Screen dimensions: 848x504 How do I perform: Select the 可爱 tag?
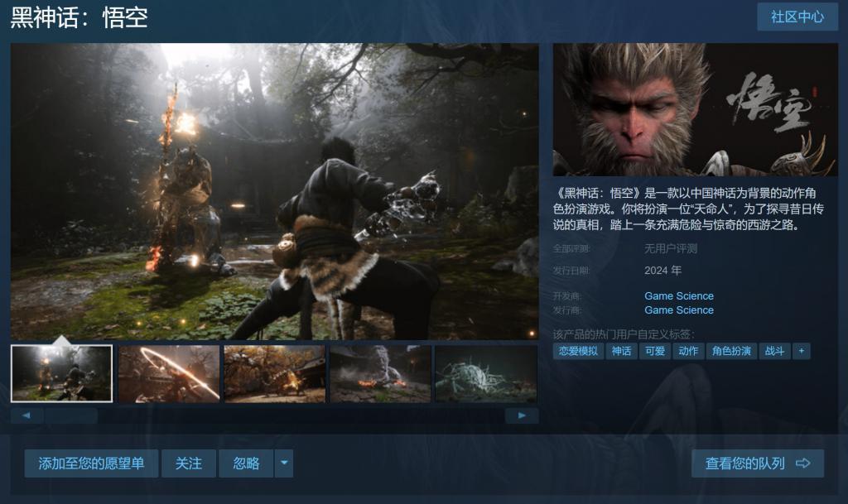pyautogui.click(x=655, y=351)
